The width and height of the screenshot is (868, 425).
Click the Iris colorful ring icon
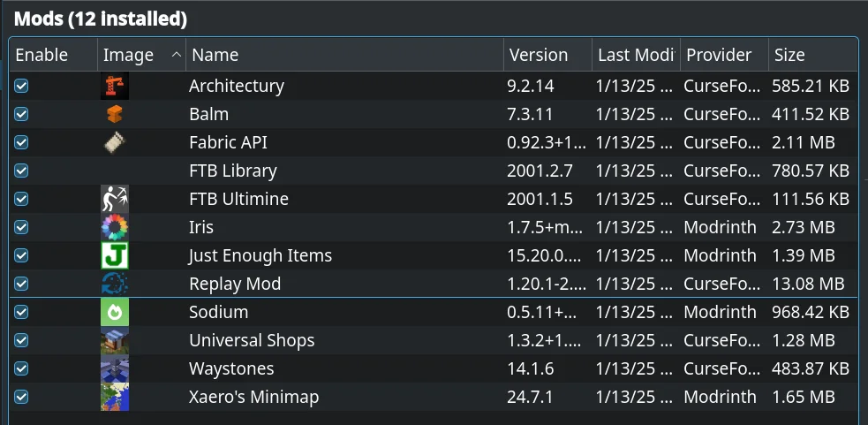pyautogui.click(x=115, y=227)
